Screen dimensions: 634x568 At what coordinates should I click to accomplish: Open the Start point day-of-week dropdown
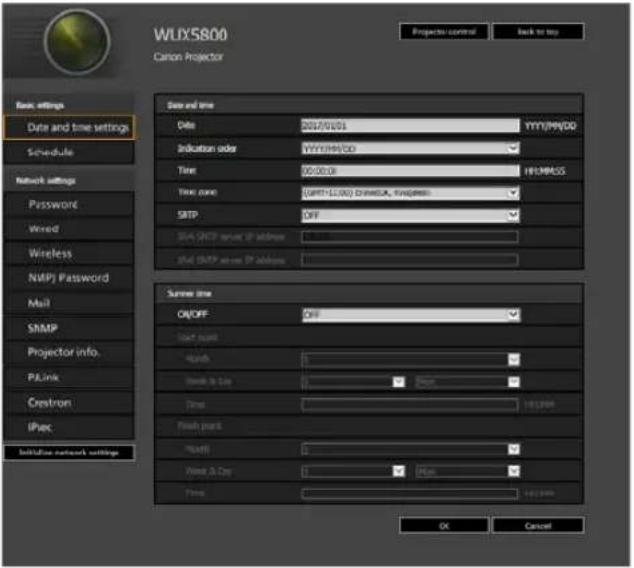point(467,382)
